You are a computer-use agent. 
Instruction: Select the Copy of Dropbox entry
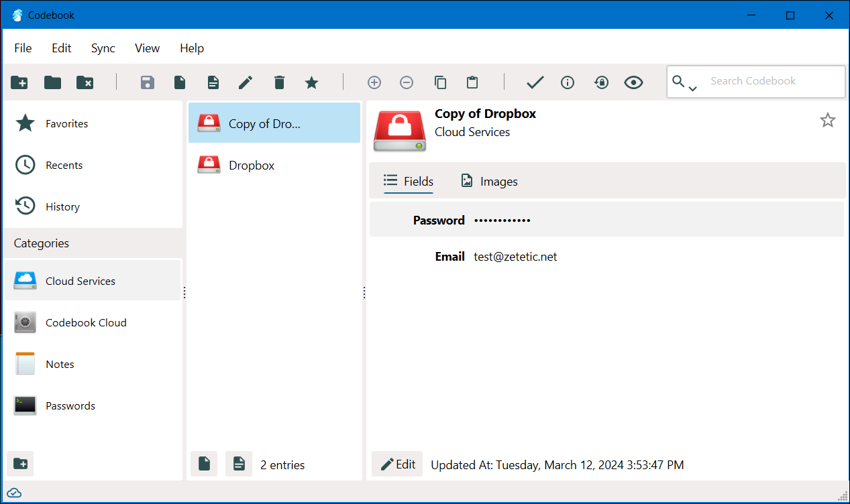pyautogui.click(x=274, y=123)
